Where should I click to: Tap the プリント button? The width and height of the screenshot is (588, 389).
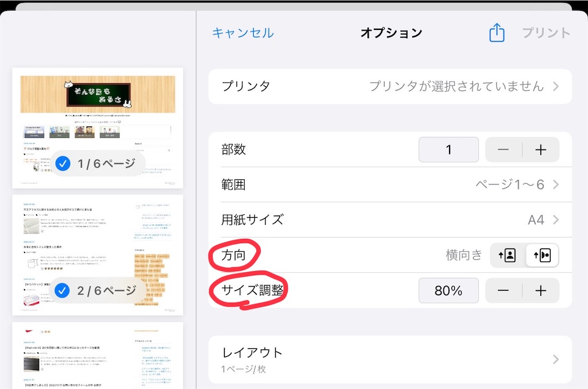(x=545, y=33)
